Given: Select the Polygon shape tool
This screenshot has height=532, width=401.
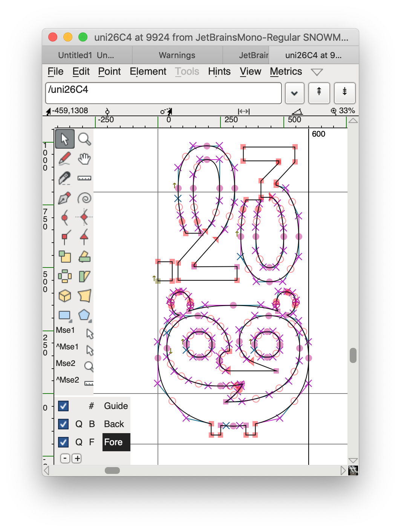Looking at the screenshot, I should [84, 315].
